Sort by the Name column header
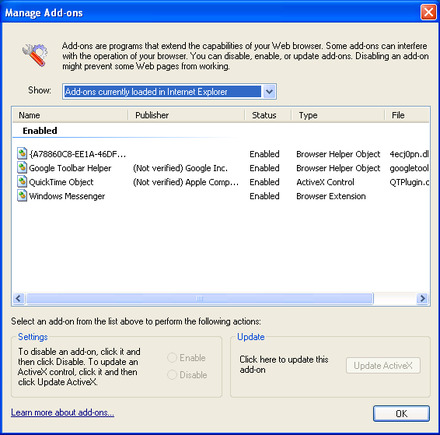Image resolution: width=440 pixels, height=435 pixels. point(70,115)
